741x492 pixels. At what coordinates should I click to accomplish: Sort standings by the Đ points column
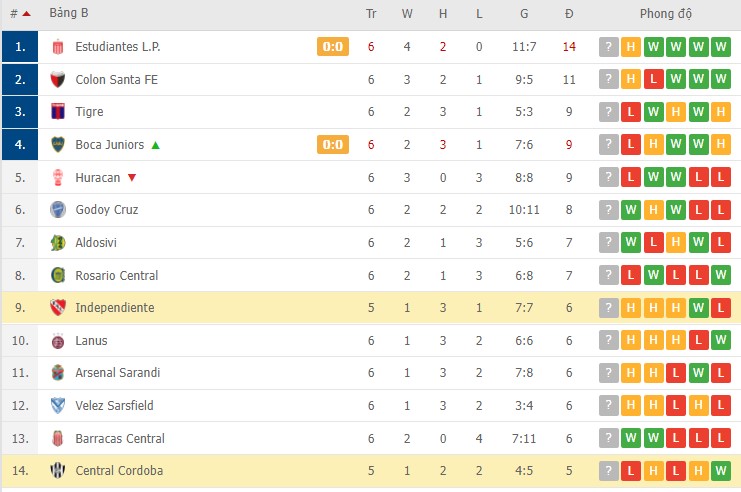click(x=569, y=14)
